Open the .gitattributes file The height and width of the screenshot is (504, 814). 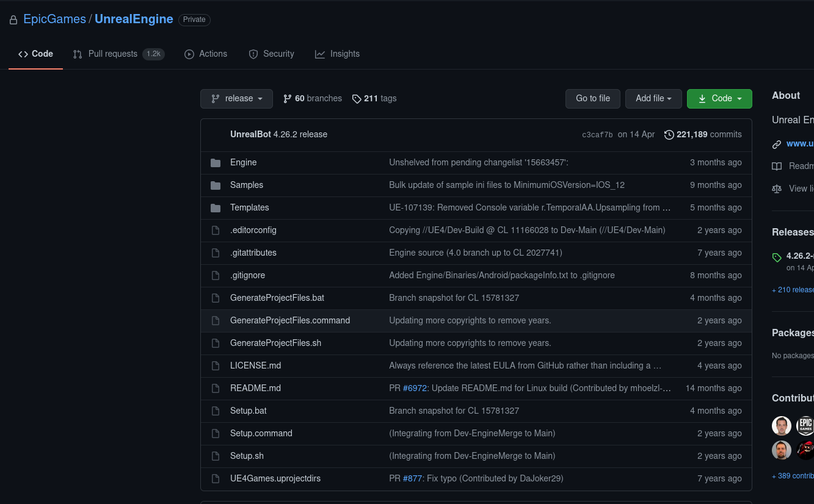(253, 253)
